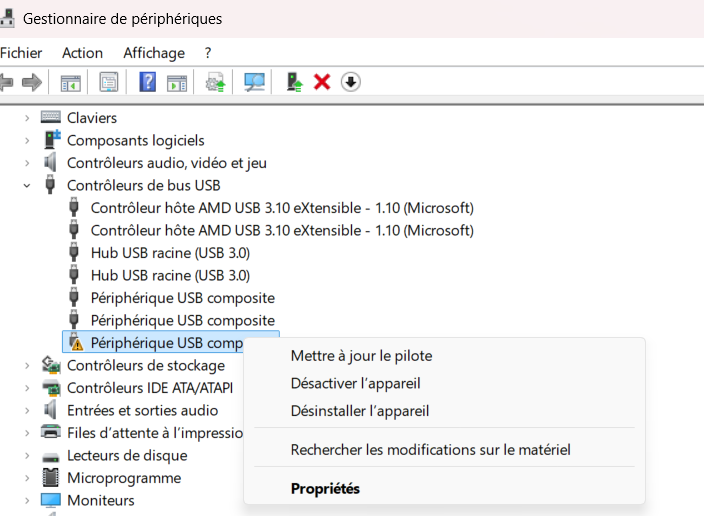This screenshot has width=704, height=516.
Task: Click the scan hardware monitor-with-magnifier icon
Action: 255,82
